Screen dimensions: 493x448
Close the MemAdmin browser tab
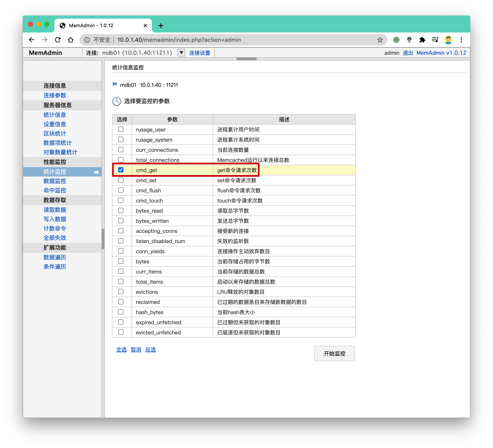pos(145,25)
